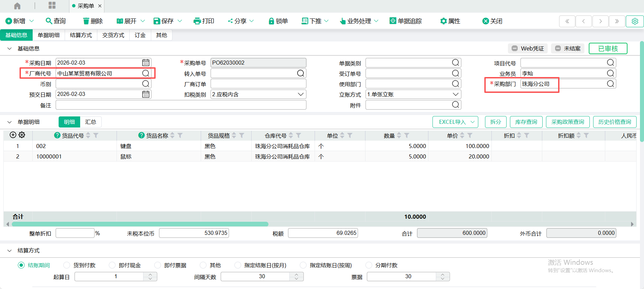
Task: Open the grid apps menu icon
Action: 52,5
